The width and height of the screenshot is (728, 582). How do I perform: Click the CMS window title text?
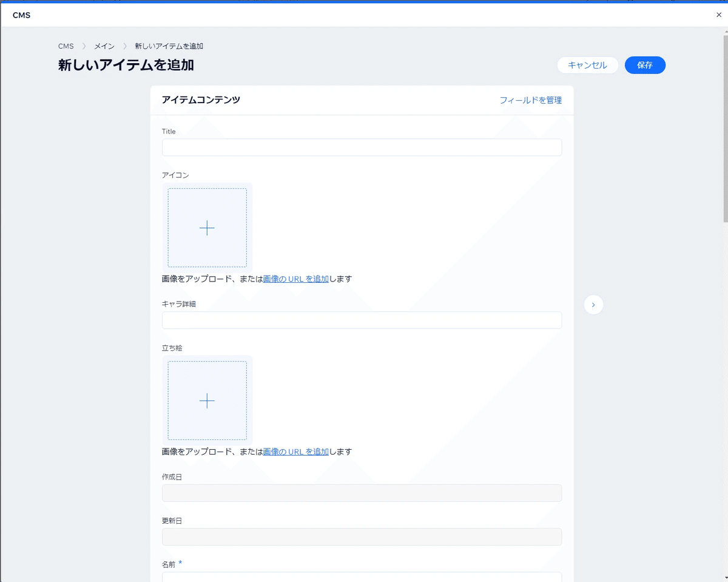22,15
